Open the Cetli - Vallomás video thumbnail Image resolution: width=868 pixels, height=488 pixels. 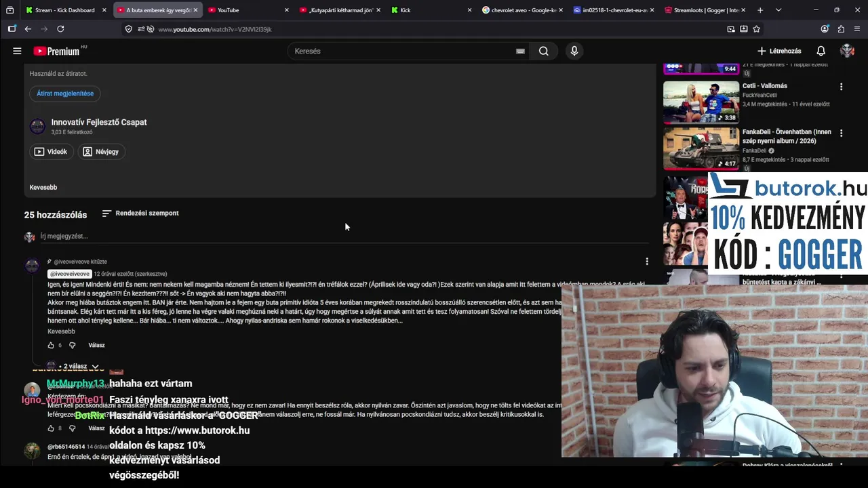point(701,102)
